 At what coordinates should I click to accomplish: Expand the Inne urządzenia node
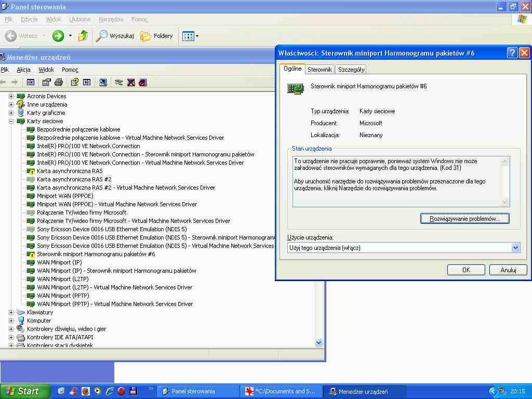[x=11, y=105]
